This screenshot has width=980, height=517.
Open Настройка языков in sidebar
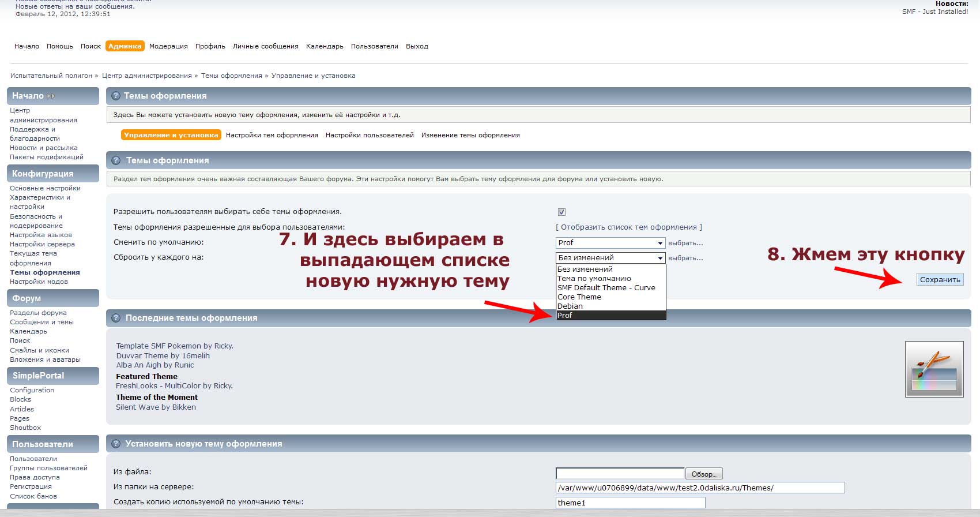pos(41,235)
